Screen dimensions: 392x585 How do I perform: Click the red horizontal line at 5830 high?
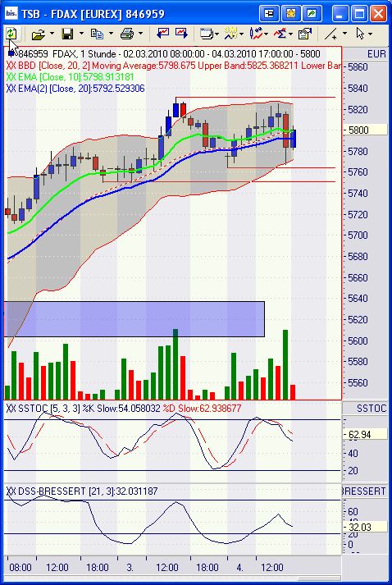pos(256,98)
